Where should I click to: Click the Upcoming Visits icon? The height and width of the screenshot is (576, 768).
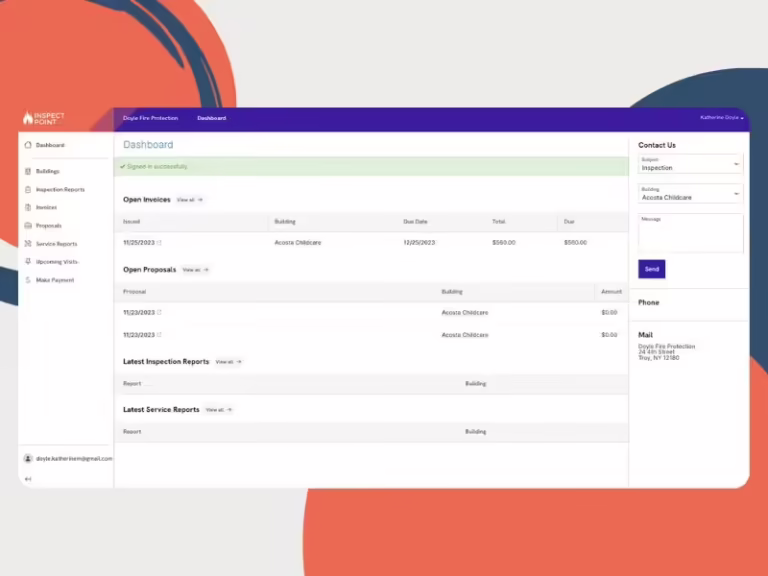28,262
